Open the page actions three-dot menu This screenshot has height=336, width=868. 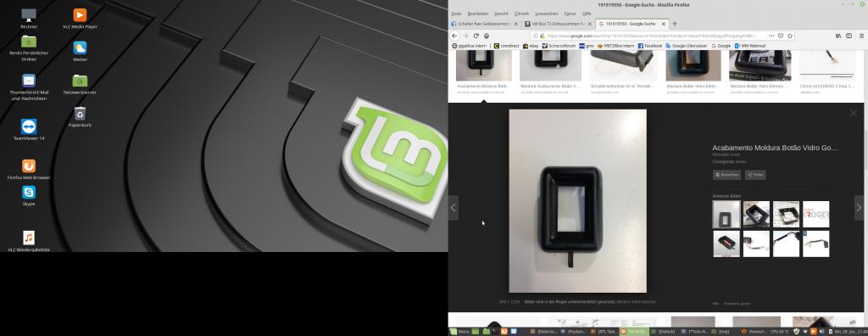click(x=771, y=36)
